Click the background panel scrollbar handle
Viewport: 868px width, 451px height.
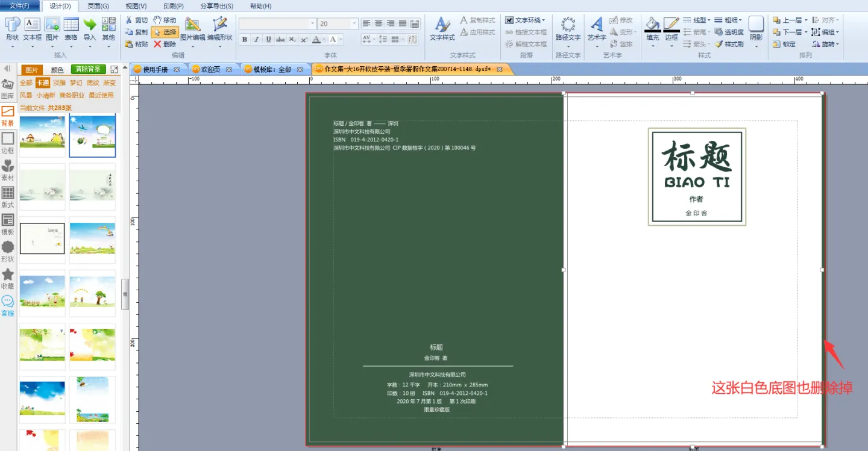click(x=125, y=294)
